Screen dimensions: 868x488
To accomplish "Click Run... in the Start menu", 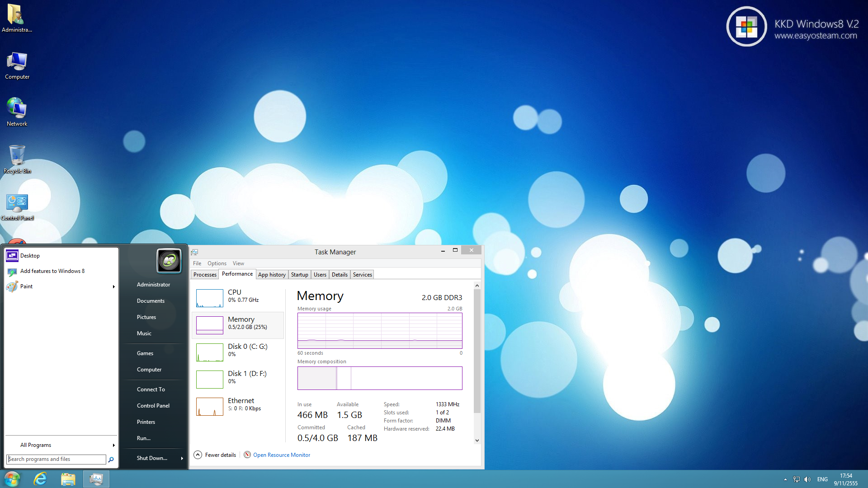I will pyautogui.click(x=144, y=438).
